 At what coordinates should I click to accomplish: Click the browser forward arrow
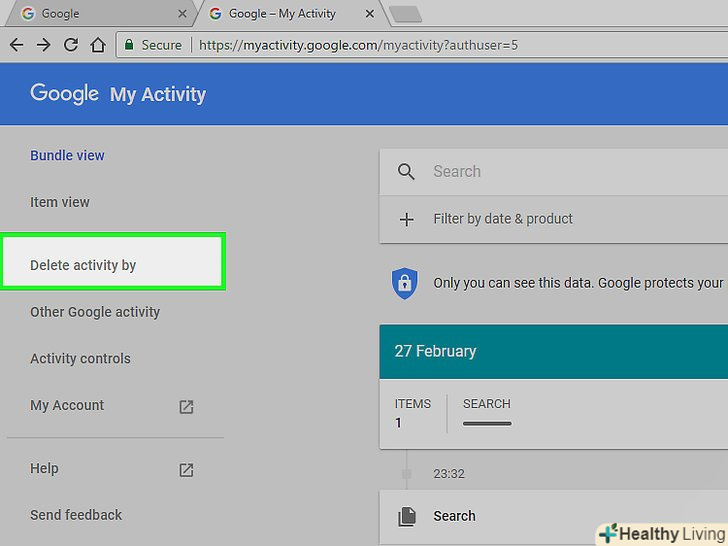click(43, 45)
